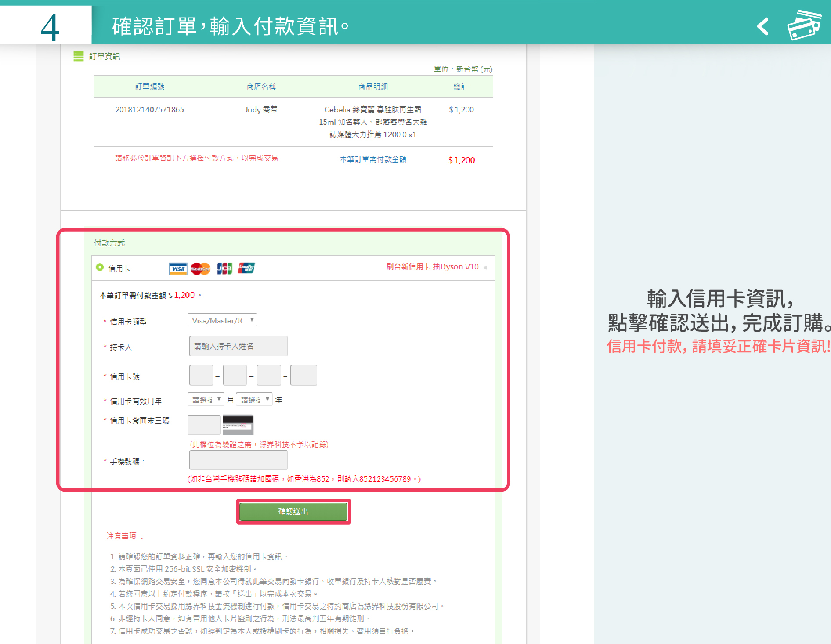
Task: Click the credit card icon in header
Action: click(x=804, y=25)
